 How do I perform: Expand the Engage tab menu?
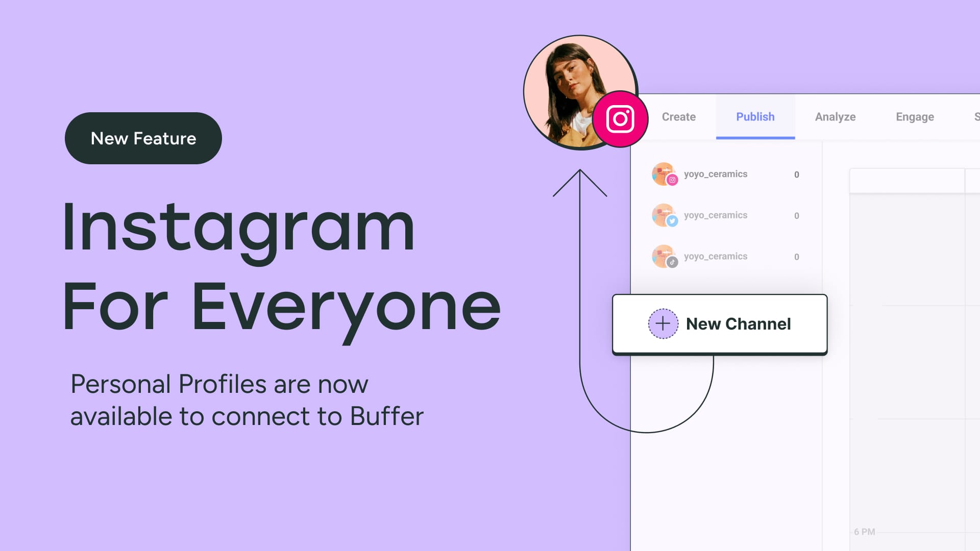915,116
